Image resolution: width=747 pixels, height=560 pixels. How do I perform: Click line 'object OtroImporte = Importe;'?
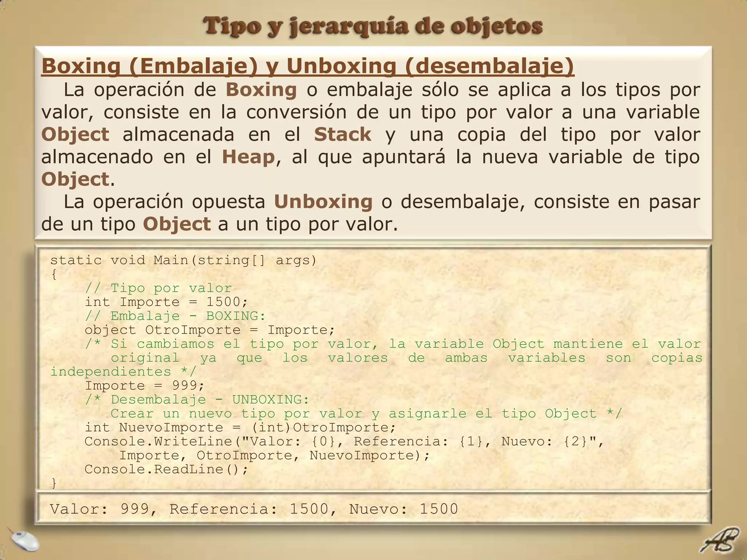(210, 330)
